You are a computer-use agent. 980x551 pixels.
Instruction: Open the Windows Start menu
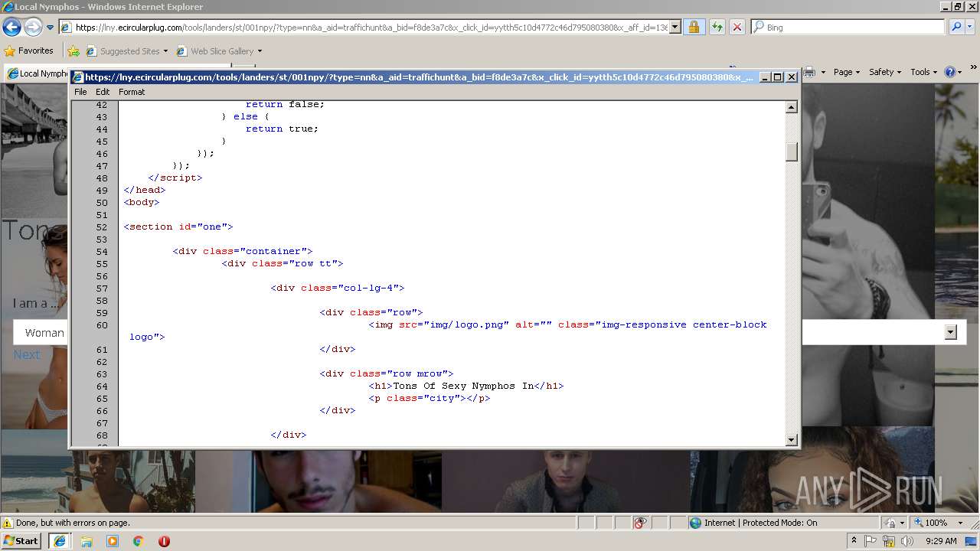21,540
